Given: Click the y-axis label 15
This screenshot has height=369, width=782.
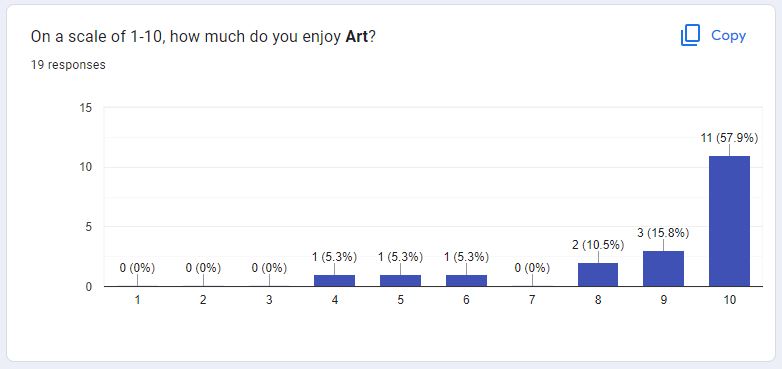Looking at the screenshot, I should pyautogui.click(x=86, y=108).
